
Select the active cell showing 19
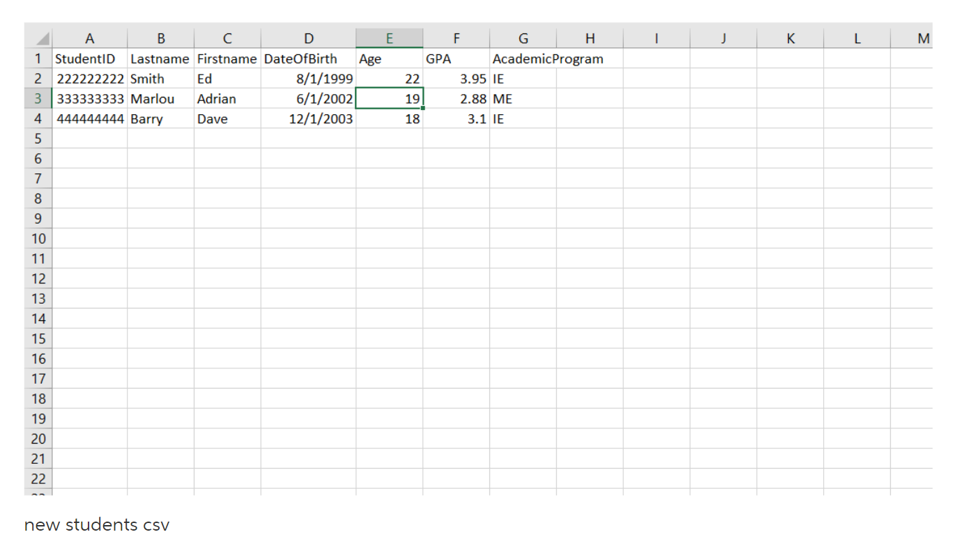390,99
